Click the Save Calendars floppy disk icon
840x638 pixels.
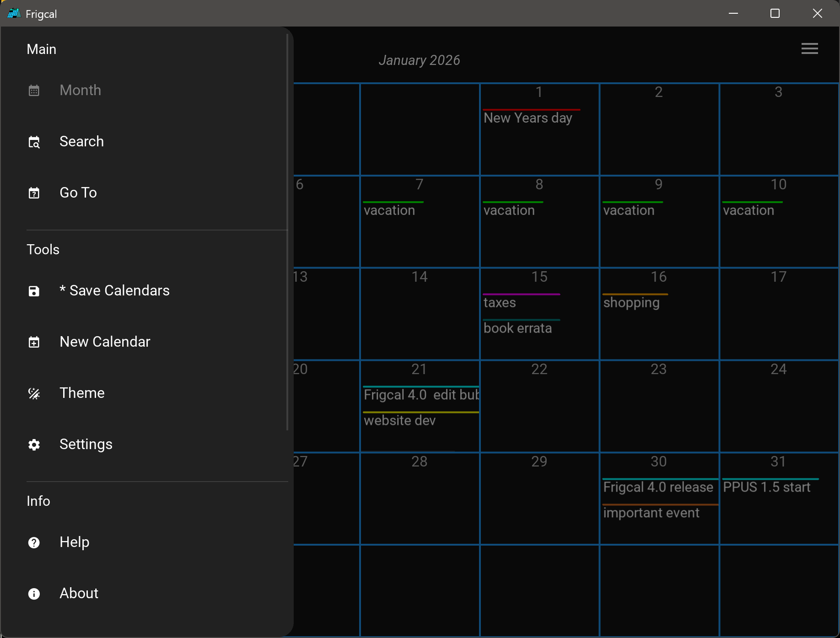pos(34,291)
